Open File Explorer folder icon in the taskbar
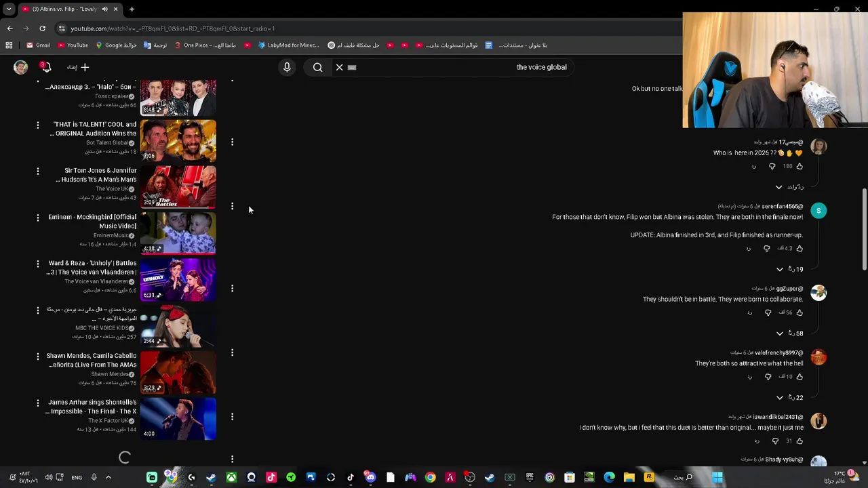This screenshot has height=488, width=868. 629,477
